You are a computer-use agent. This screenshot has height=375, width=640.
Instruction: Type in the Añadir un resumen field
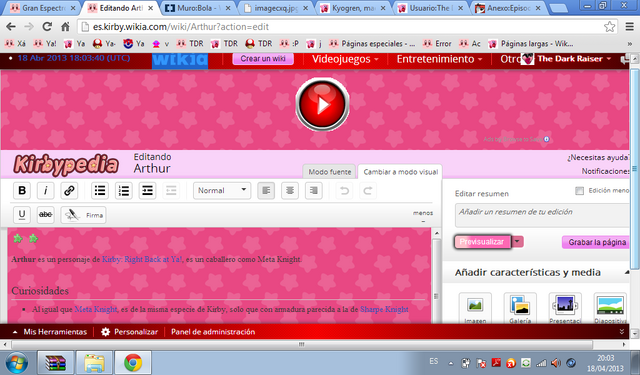point(542,215)
